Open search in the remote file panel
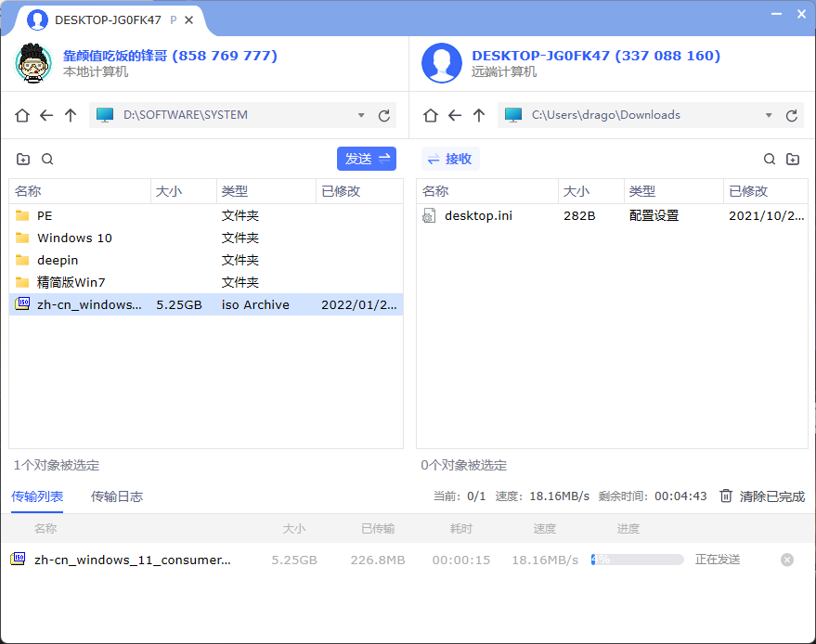 769,159
